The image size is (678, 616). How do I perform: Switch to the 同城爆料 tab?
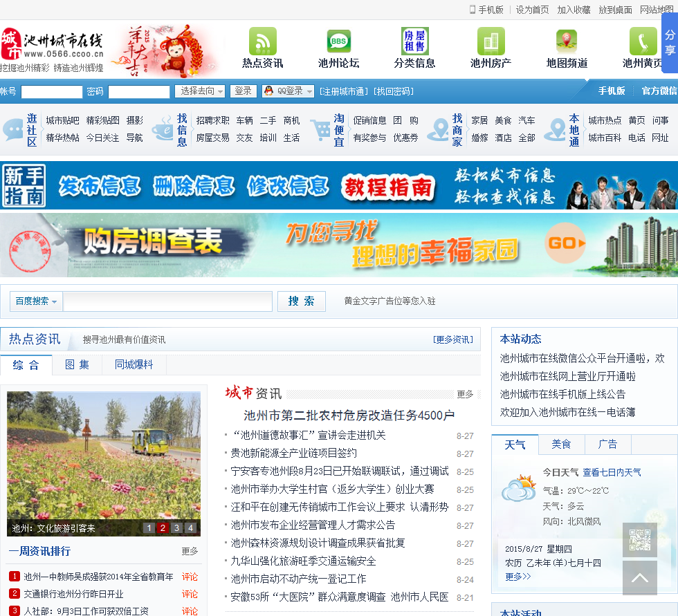(x=134, y=365)
